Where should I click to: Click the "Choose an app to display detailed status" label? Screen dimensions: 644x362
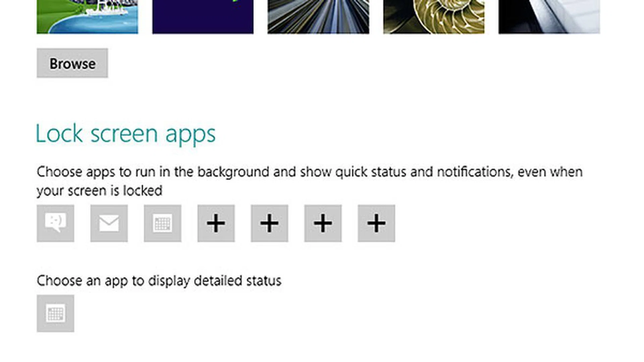coord(159,281)
